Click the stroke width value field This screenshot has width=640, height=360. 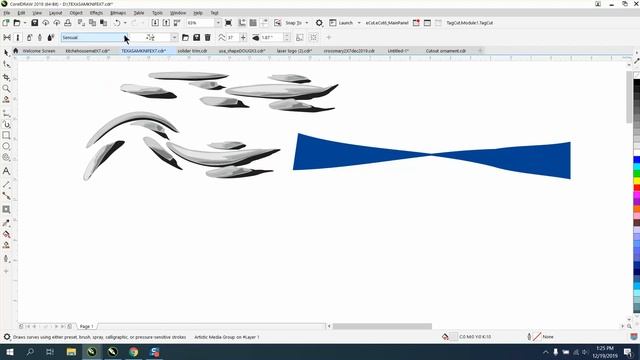tap(272, 38)
